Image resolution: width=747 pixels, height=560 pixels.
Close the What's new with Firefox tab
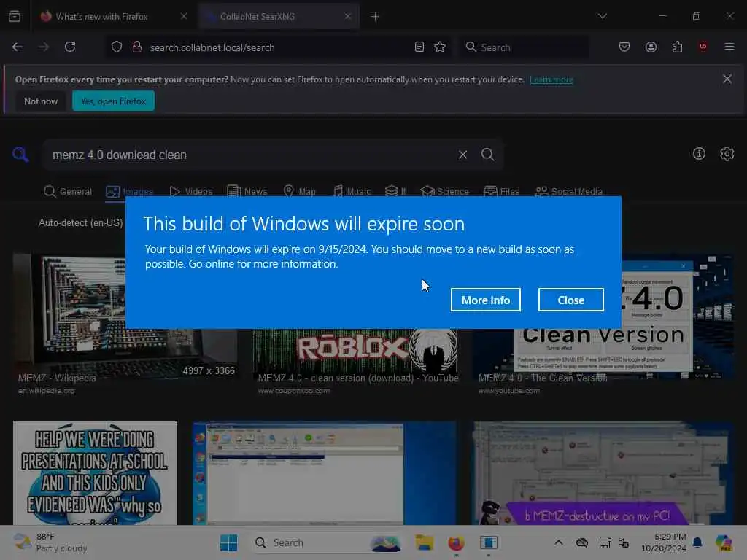(x=184, y=16)
